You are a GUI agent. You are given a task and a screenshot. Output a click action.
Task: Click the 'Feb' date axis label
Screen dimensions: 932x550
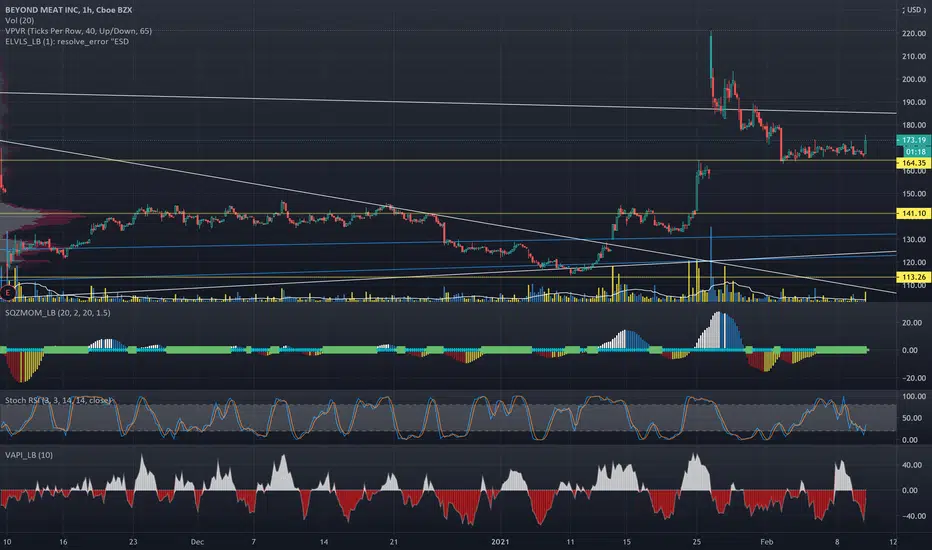point(767,542)
